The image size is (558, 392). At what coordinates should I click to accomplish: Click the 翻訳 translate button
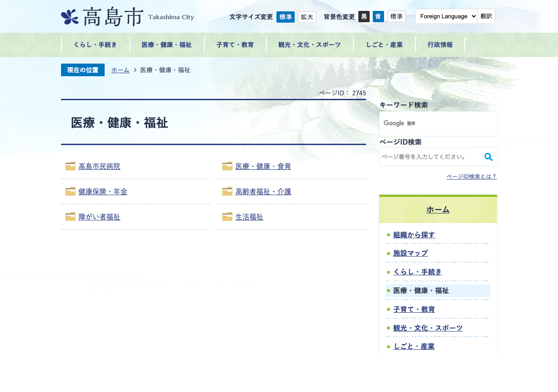click(486, 16)
